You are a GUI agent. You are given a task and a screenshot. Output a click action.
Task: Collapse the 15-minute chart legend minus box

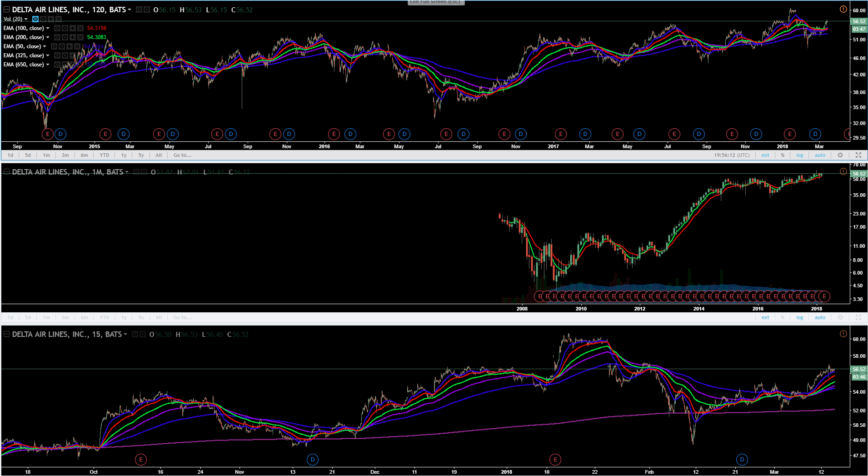(6, 334)
